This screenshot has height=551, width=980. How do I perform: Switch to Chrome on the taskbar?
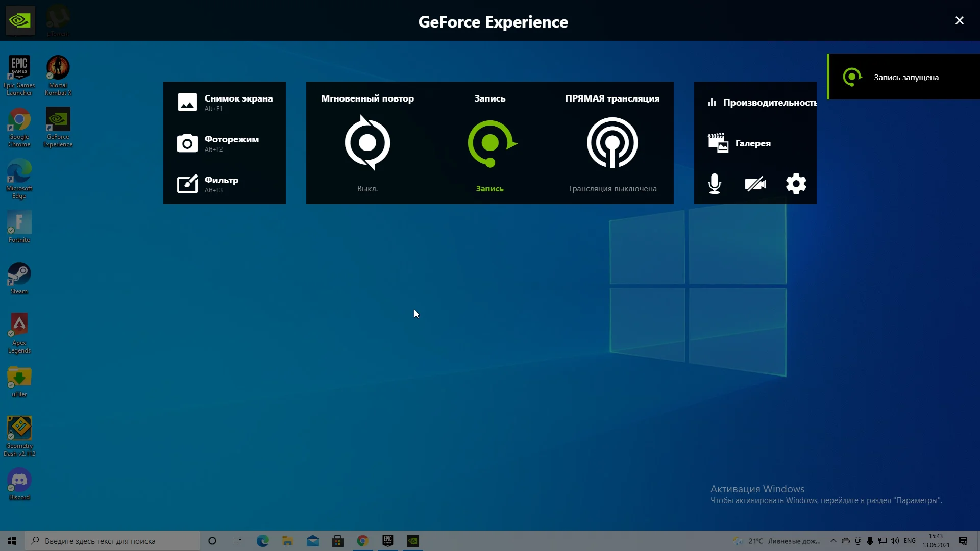[362, 541]
